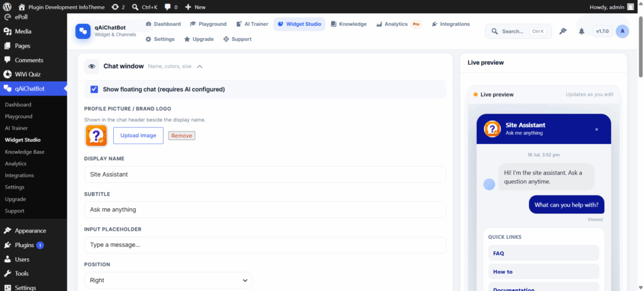Click the Upload image button
Viewport: 644px width, 291px height.
(x=138, y=136)
